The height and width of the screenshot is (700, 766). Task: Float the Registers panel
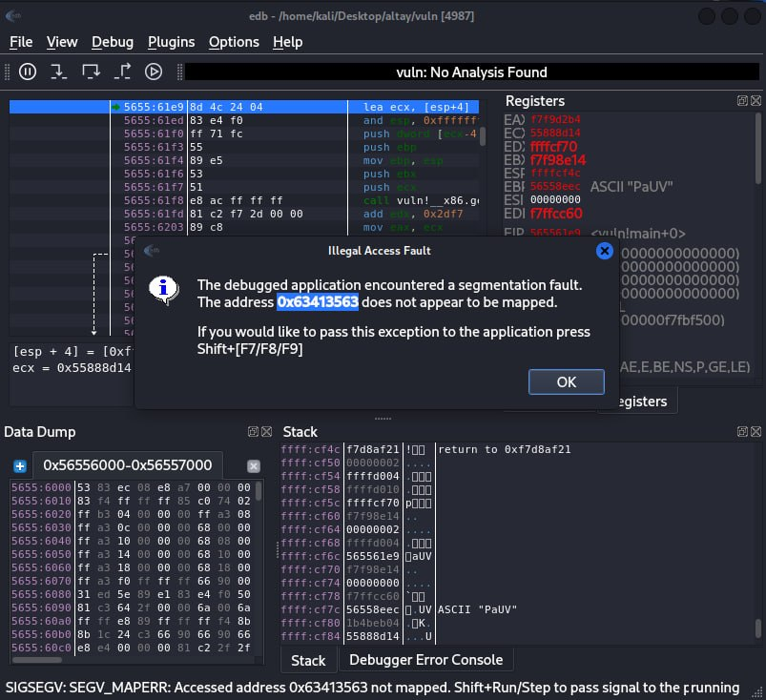742,101
